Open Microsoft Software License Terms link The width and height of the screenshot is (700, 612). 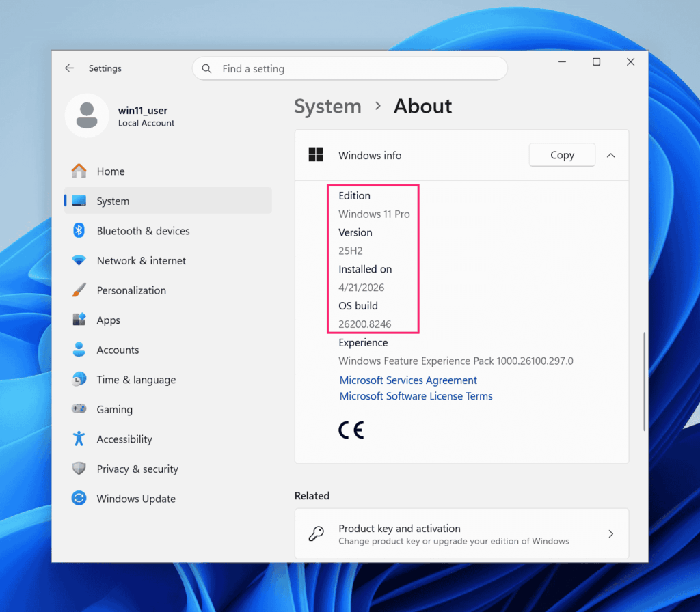pos(416,396)
